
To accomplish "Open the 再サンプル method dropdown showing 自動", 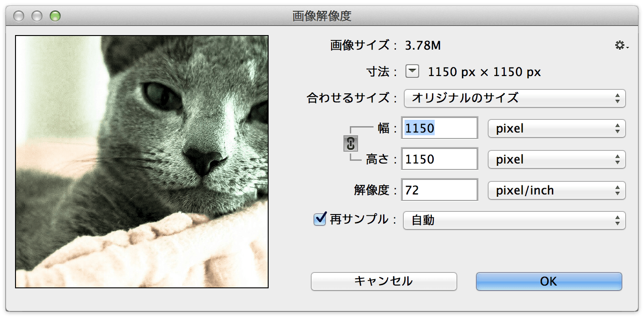I will pos(514,220).
